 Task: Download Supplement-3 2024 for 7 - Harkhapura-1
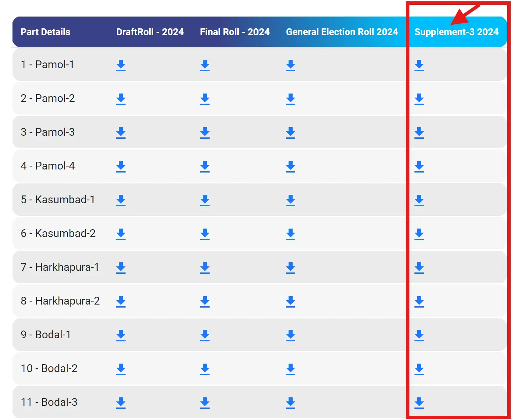(419, 268)
